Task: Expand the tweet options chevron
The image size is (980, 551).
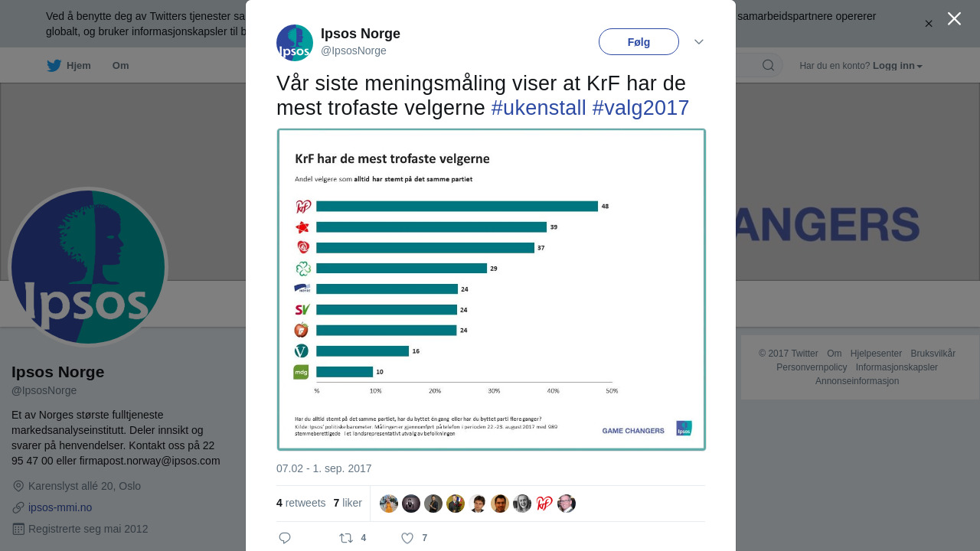Action: (699, 42)
